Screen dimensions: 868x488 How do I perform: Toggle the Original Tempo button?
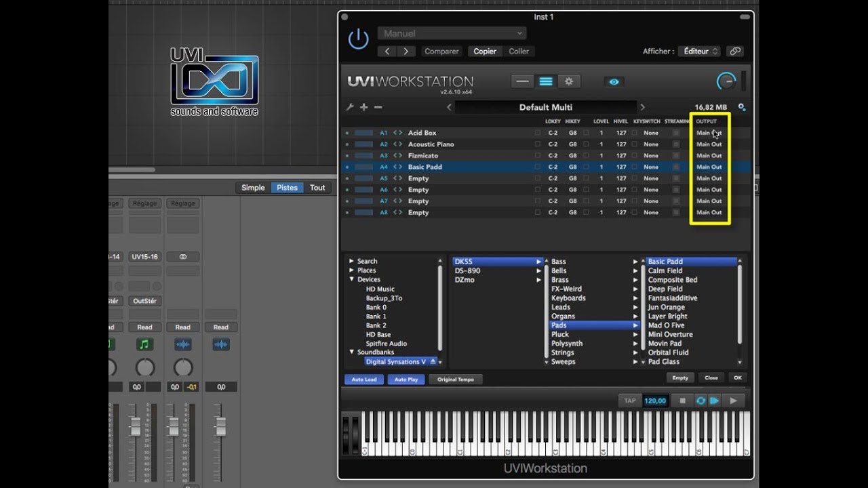pyautogui.click(x=456, y=380)
